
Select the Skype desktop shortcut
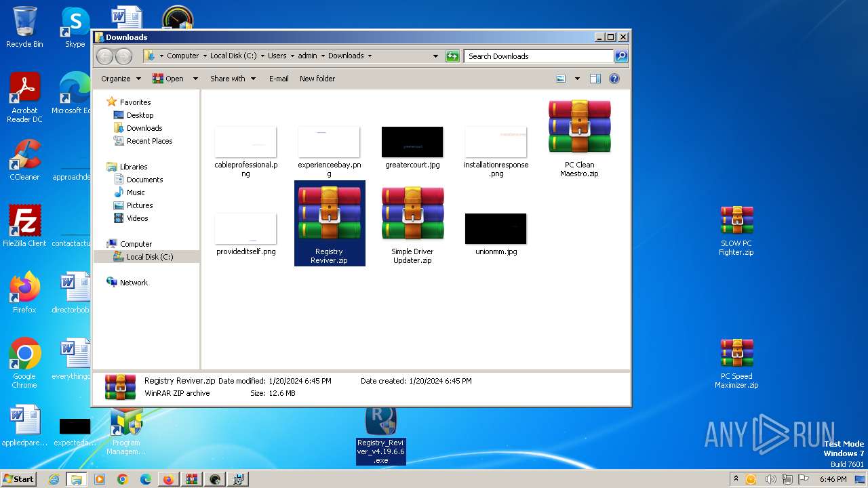75,27
